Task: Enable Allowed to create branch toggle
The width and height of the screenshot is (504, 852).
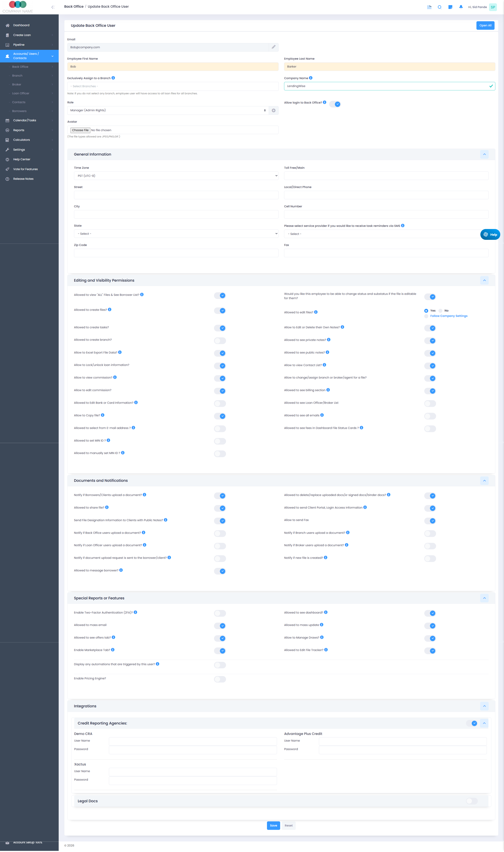Action: 220,341
